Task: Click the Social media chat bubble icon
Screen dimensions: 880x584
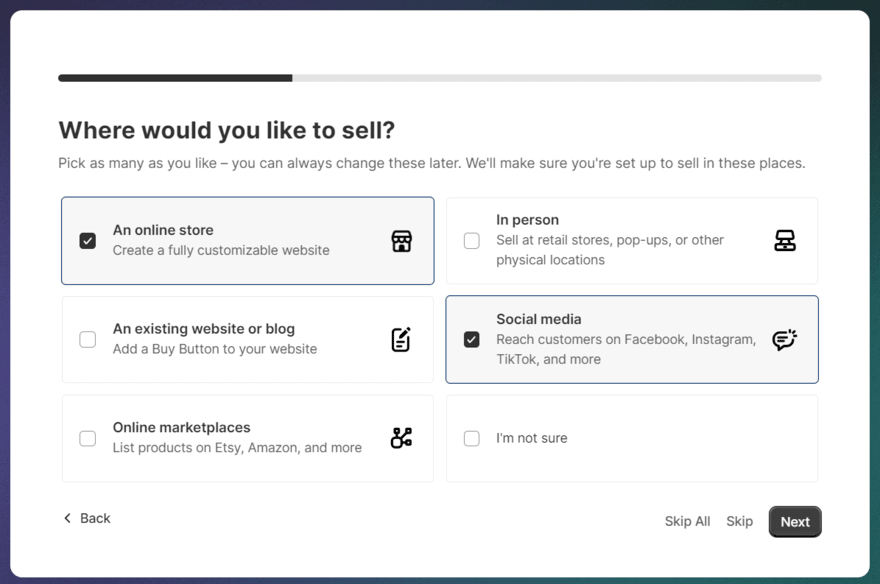Action: click(785, 339)
